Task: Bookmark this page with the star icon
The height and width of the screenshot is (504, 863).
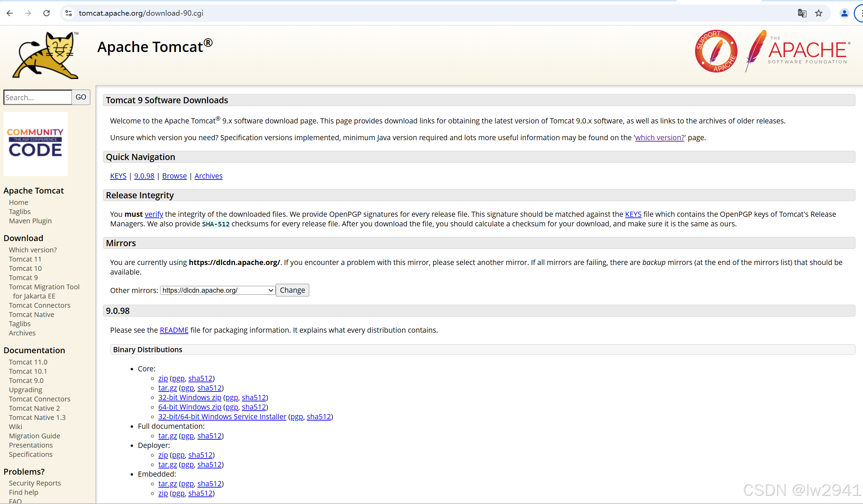Action: [819, 13]
